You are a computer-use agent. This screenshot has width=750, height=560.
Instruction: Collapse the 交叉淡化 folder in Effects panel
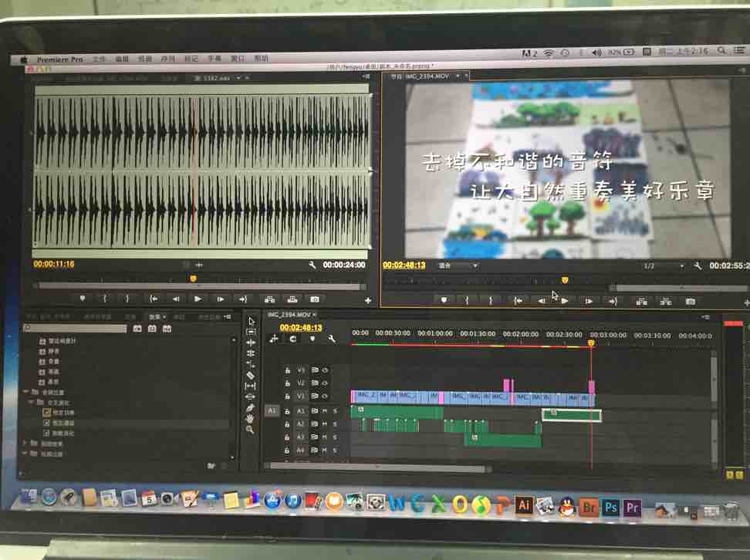tap(32, 402)
